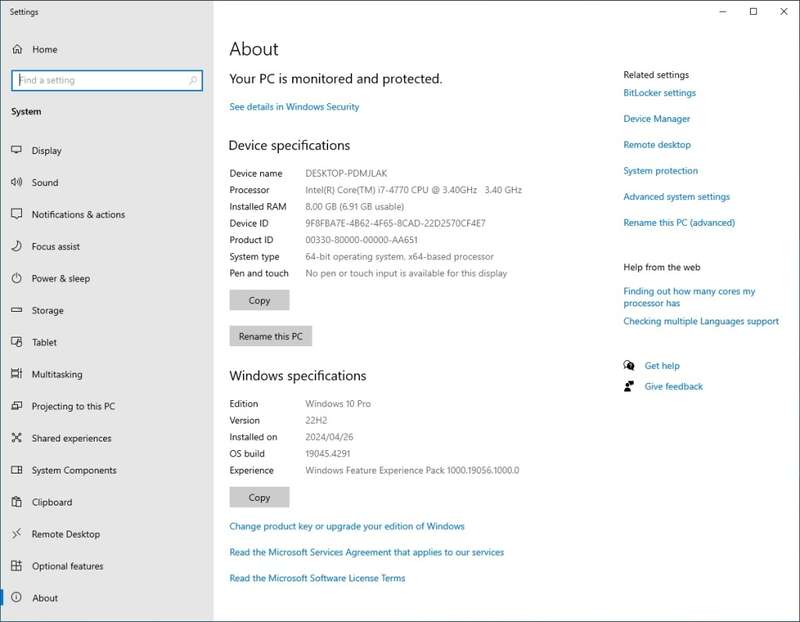This screenshot has height=622, width=800.
Task: Copy the device specifications
Action: [259, 300]
